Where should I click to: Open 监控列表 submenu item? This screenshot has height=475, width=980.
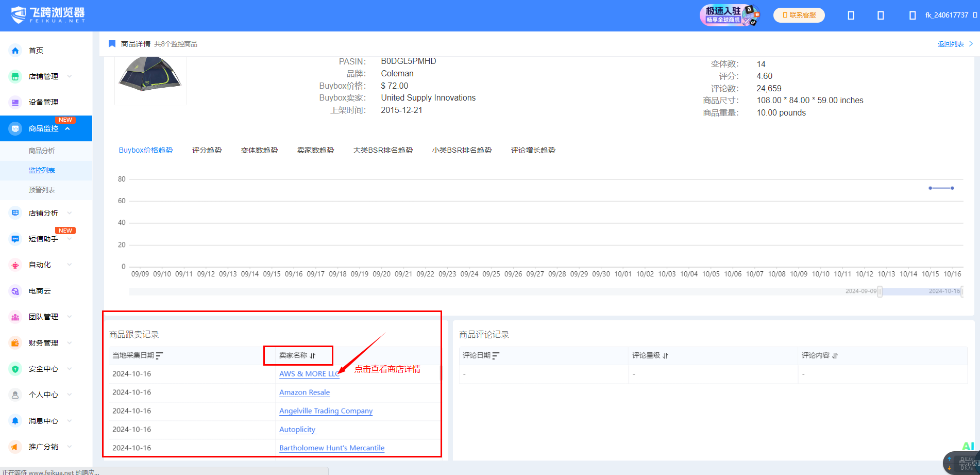42,170
